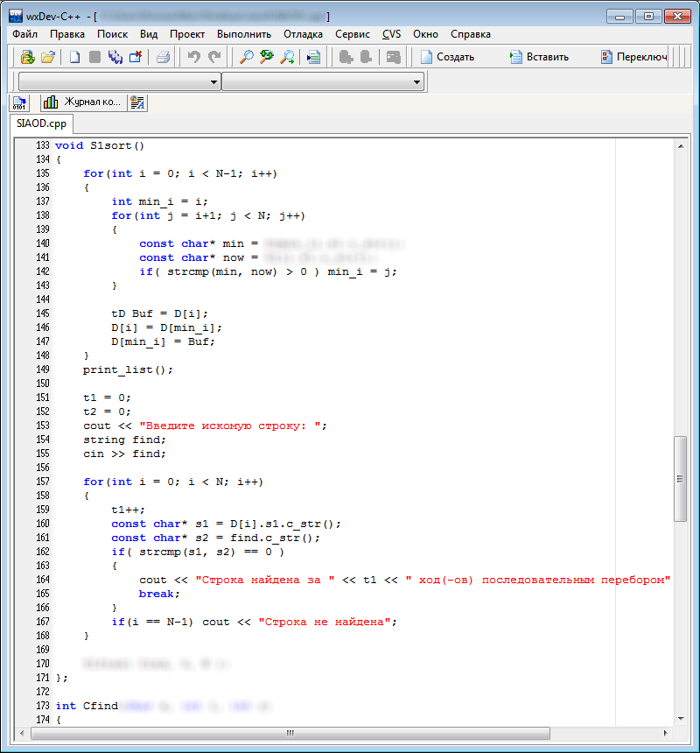The width and height of the screenshot is (700, 753).
Task: Click the Print icon in toolbar
Action: click(163, 57)
